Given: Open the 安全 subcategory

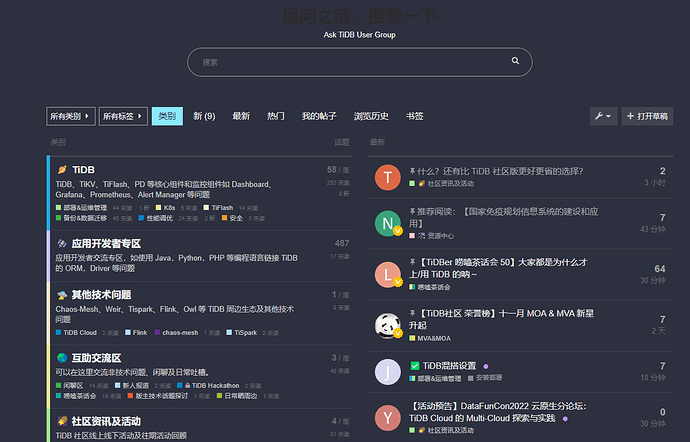Looking at the screenshot, I should (x=232, y=218).
